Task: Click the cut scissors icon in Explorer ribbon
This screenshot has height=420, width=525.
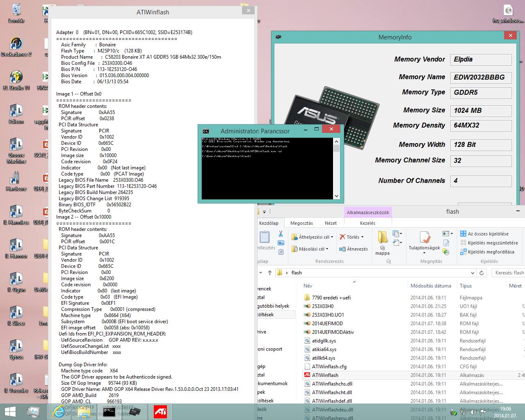Action: (x=281, y=234)
